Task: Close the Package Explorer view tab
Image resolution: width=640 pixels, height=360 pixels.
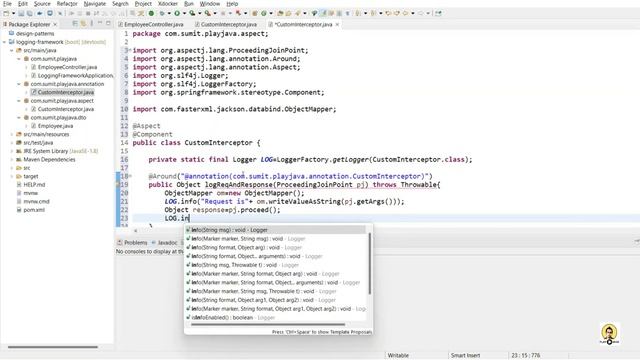Action: tap(55, 24)
